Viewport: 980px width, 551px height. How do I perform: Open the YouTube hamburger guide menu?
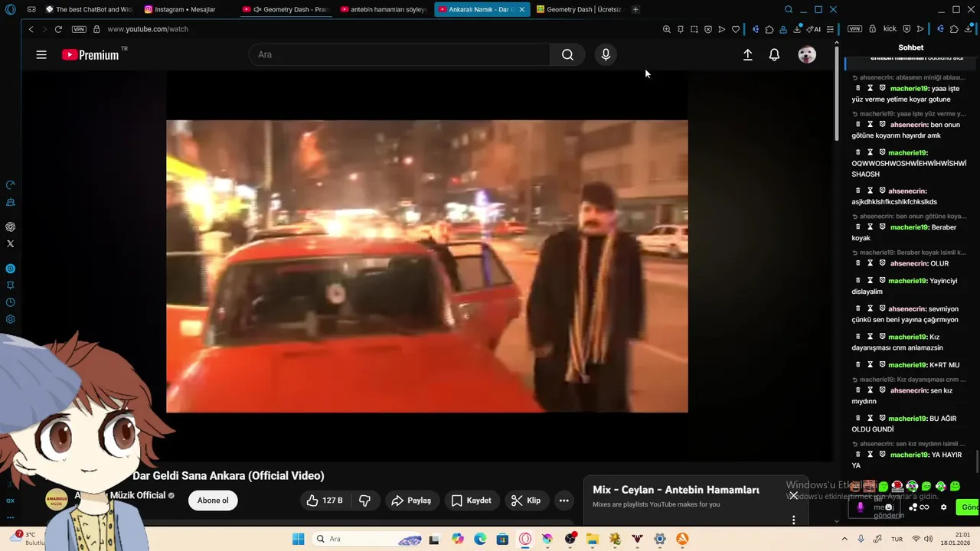pyautogui.click(x=41, y=54)
